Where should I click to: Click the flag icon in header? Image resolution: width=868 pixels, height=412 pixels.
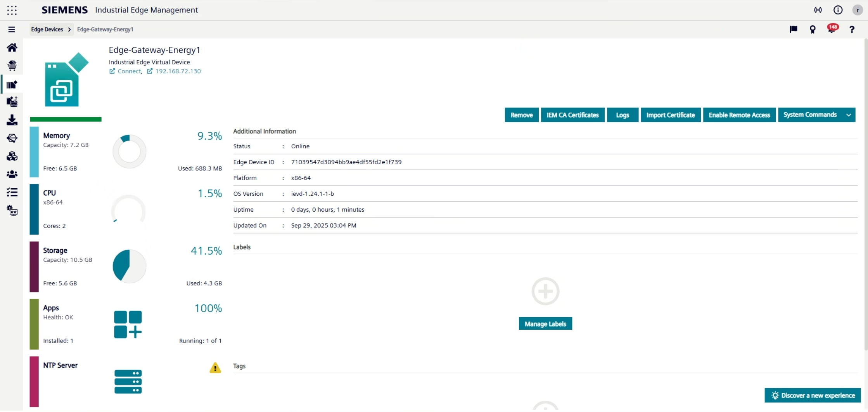click(794, 30)
